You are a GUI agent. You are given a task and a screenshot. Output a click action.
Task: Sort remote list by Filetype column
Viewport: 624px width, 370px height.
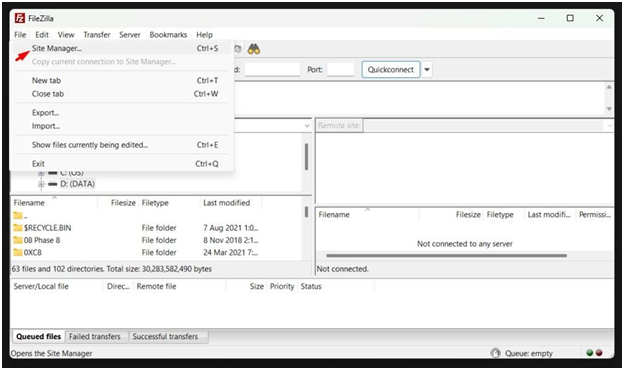[x=504, y=215]
